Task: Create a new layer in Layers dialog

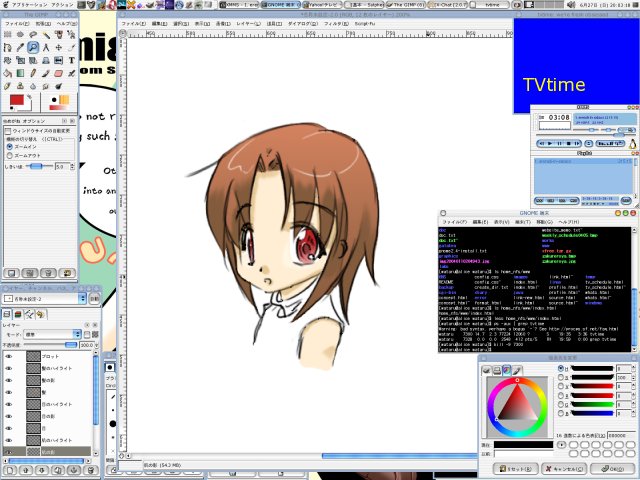Action: [10, 471]
